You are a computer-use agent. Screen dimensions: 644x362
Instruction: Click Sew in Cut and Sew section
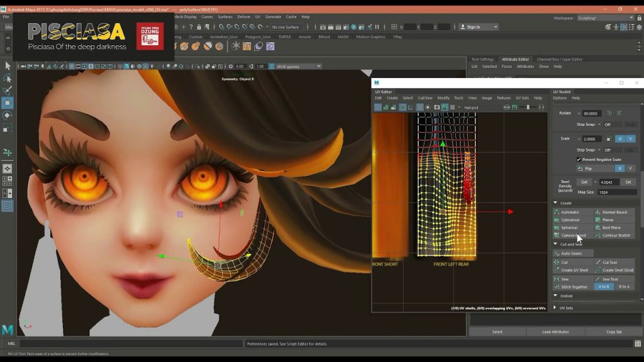pyautogui.click(x=573, y=279)
